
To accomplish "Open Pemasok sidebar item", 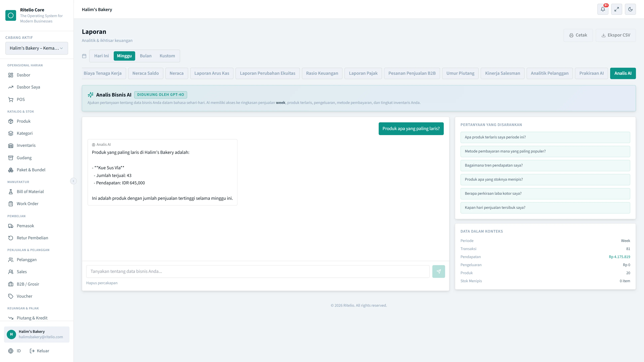I will point(37,226).
